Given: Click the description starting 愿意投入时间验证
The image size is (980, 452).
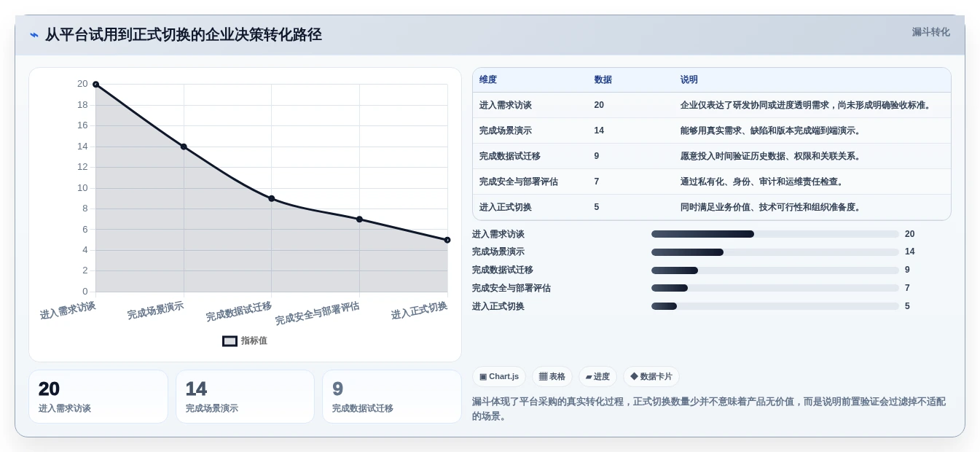Looking at the screenshot, I should [771, 156].
